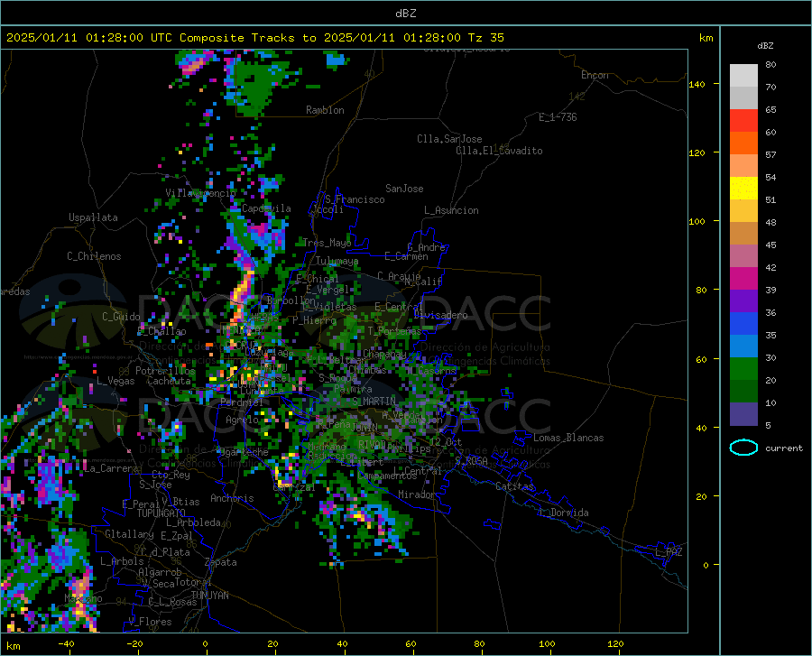Image resolution: width=812 pixels, height=656 pixels.
Task: Select the brown swatch between 48 and 45
Action: [743, 234]
